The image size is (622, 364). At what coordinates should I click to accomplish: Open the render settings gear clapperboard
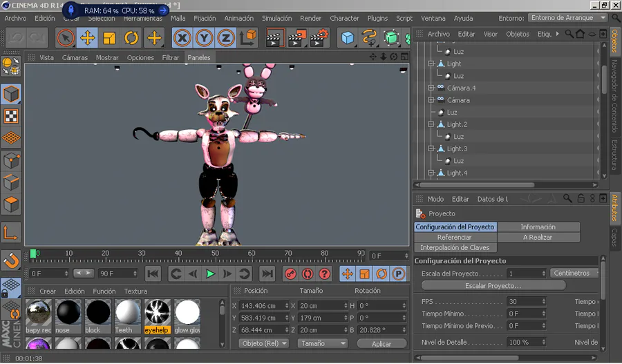(319, 38)
